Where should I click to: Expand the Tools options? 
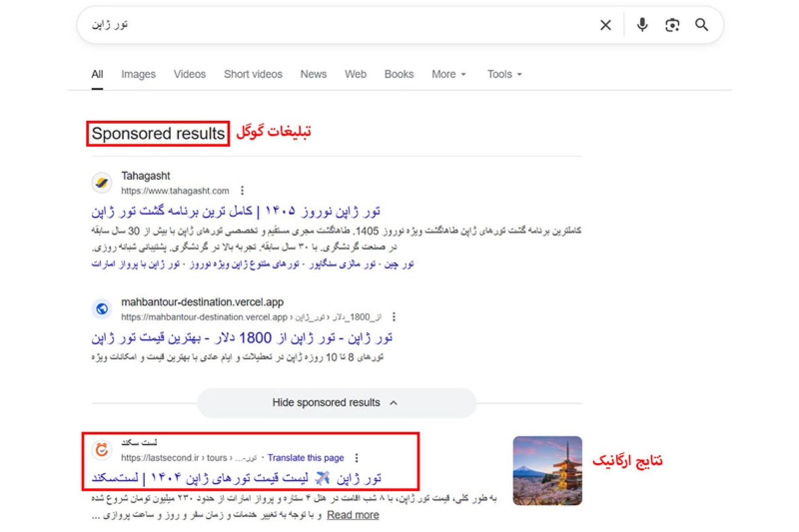pos(504,74)
